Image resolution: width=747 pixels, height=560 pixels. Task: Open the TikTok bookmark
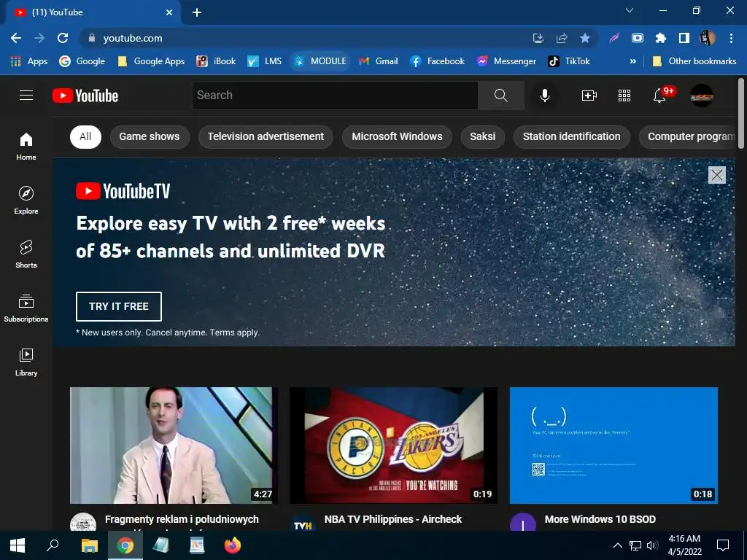click(x=569, y=61)
